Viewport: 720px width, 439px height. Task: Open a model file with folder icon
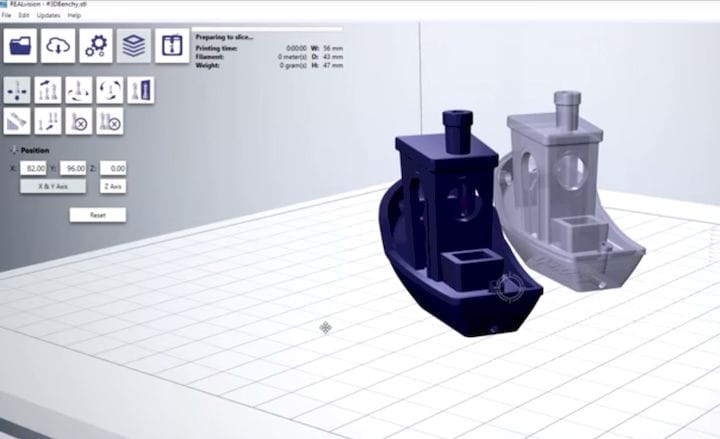pyautogui.click(x=20, y=46)
